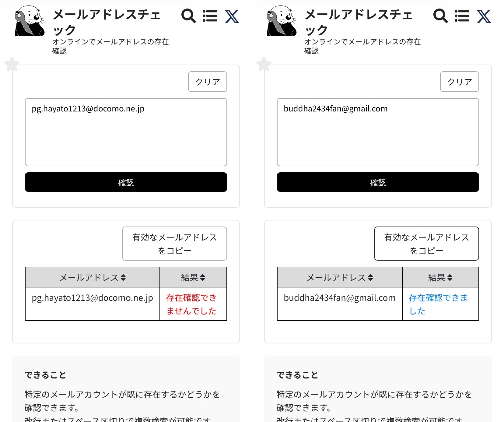Click 有効なメールアドレスをコピー in right panel
This screenshot has width=504, height=422.
(x=426, y=244)
